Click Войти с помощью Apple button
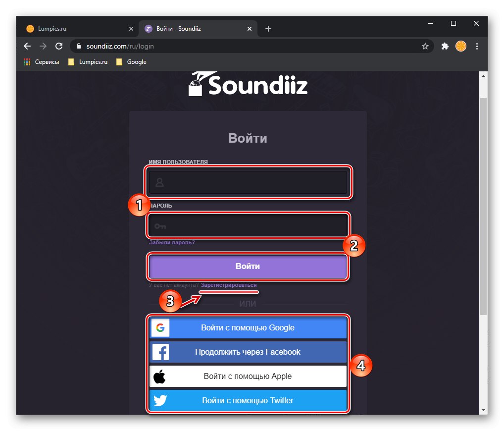The width and height of the screenshot is (504, 431). [x=248, y=377]
